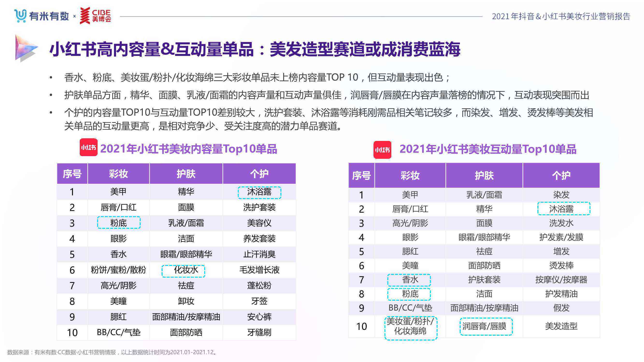Click the 彩妆 header of the 内容量 table
The image size is (644, 362).
[x=119, y=174]
